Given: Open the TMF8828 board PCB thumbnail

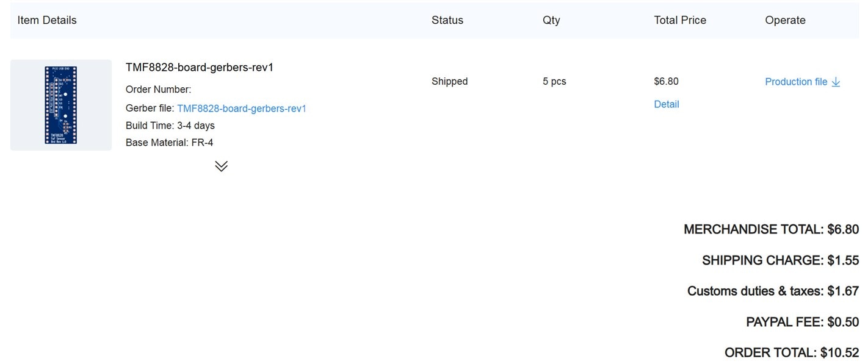Looking at the screenshot, I should [x=61, y=105].
